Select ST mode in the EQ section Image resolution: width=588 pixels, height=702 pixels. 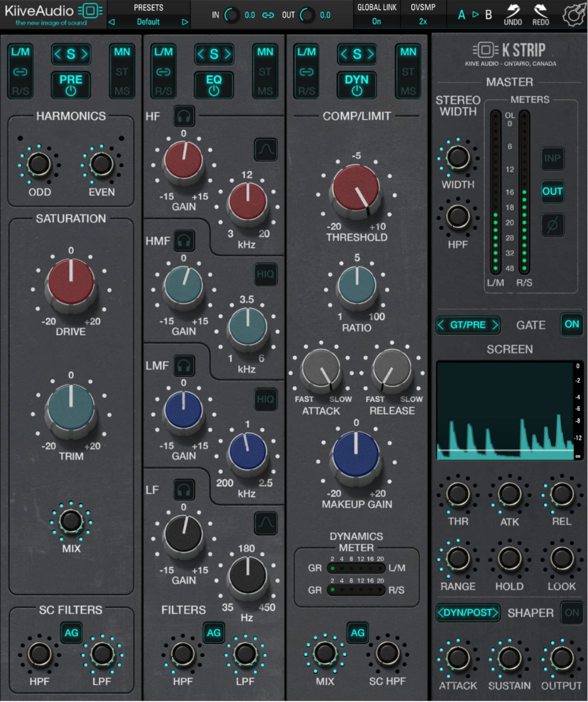coord(265,72)
